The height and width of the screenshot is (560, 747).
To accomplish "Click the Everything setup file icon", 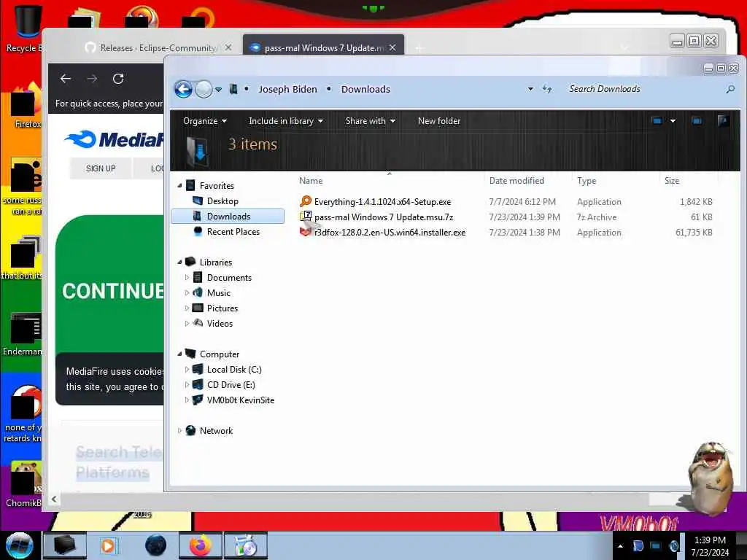I will click(x=306, y=201).
